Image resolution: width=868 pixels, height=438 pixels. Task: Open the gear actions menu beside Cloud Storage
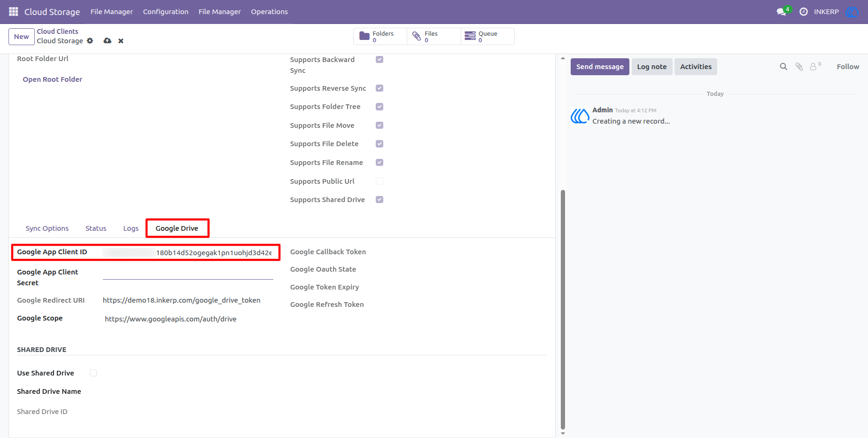click(x=90, y=41)
